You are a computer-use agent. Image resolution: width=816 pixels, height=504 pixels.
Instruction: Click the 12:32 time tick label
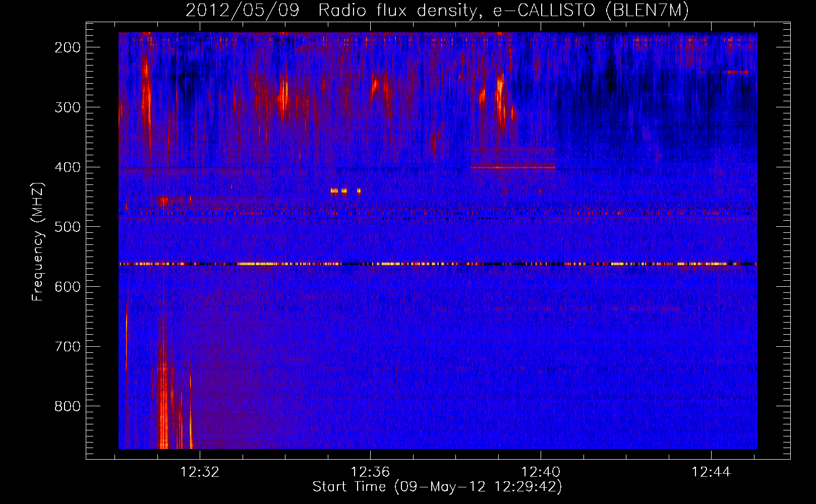click(x=200, y=472)
